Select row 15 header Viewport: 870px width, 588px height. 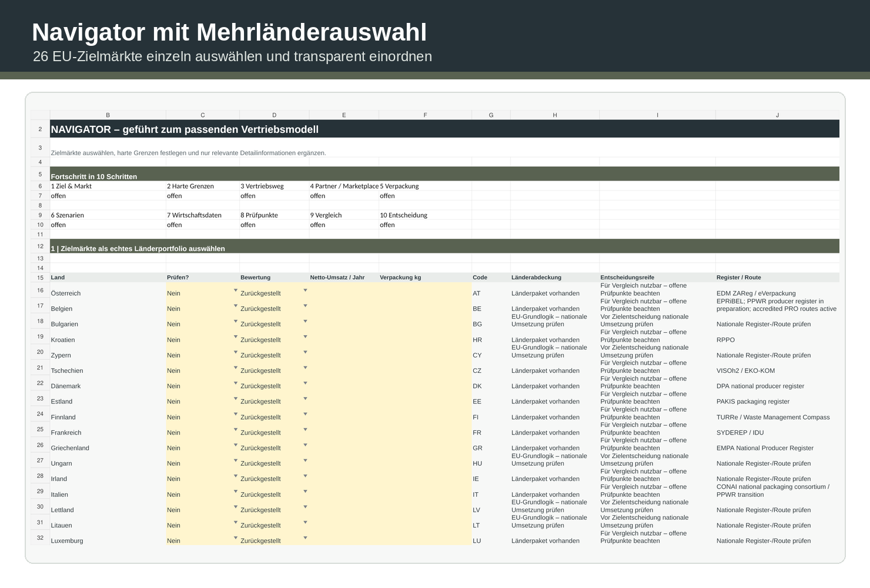(x=41, y=278)
